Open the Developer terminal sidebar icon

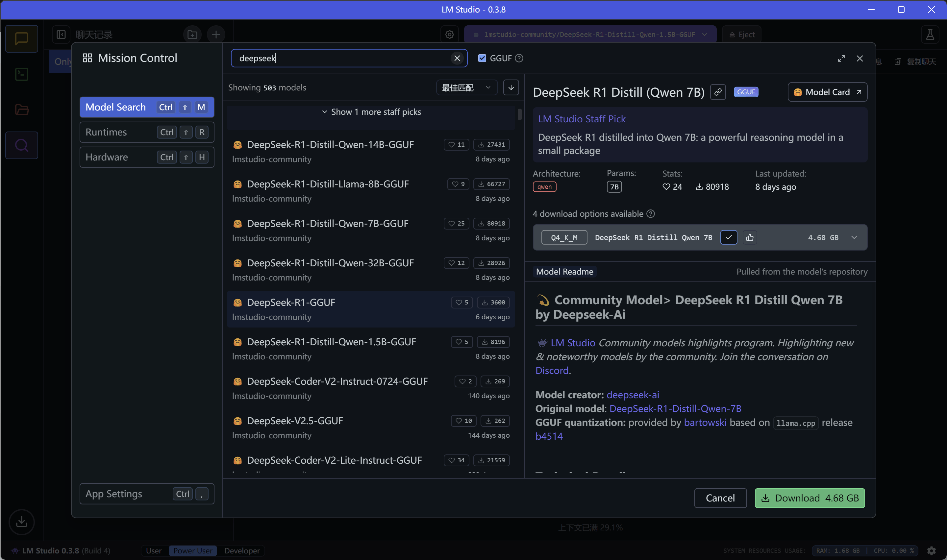[x=21, y=74]
